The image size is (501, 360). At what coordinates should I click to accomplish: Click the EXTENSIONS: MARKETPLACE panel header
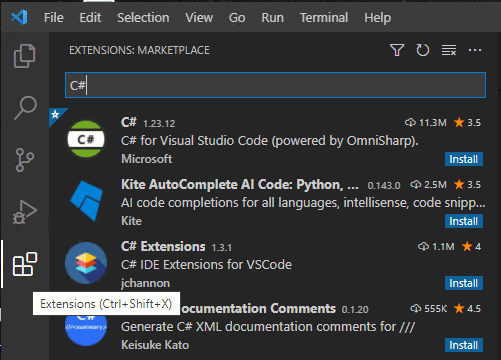[139, 50]
